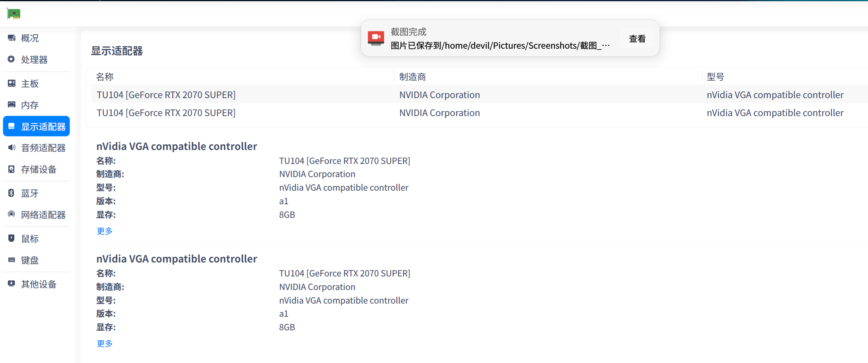Viewport: 868px width, 363px height.
Task: Click the 鼠标 mouse icon
Action: click(12, 239)
